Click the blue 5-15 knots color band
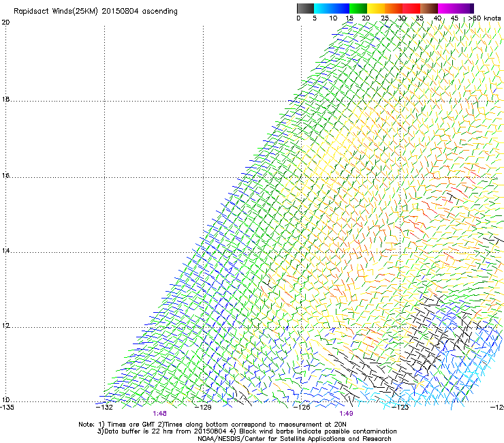This screenshot has width=504, height=443. (332, 8)
